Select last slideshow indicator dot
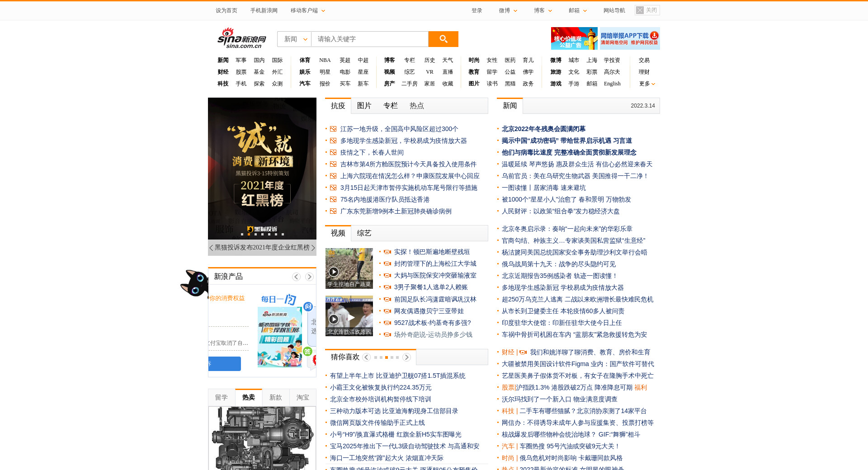Viewport: 868px width, 470px height. point(283,234)
